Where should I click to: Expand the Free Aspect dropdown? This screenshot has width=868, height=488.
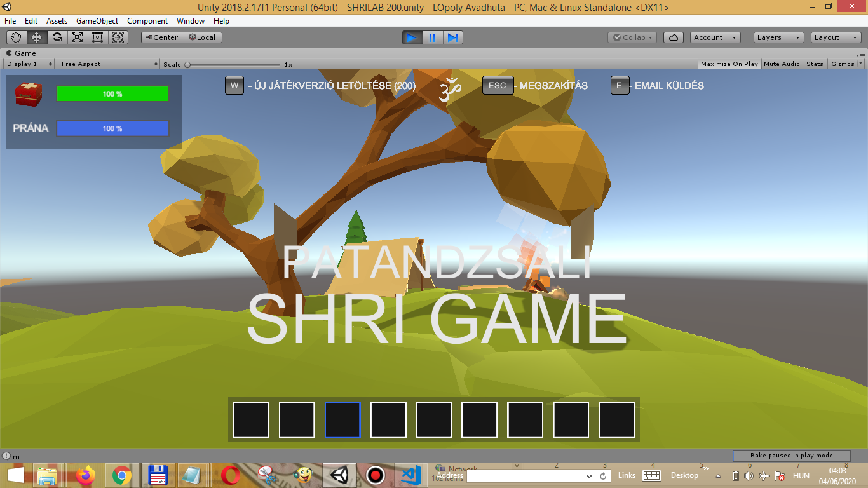pyautogui.click(x=109, y=64)
